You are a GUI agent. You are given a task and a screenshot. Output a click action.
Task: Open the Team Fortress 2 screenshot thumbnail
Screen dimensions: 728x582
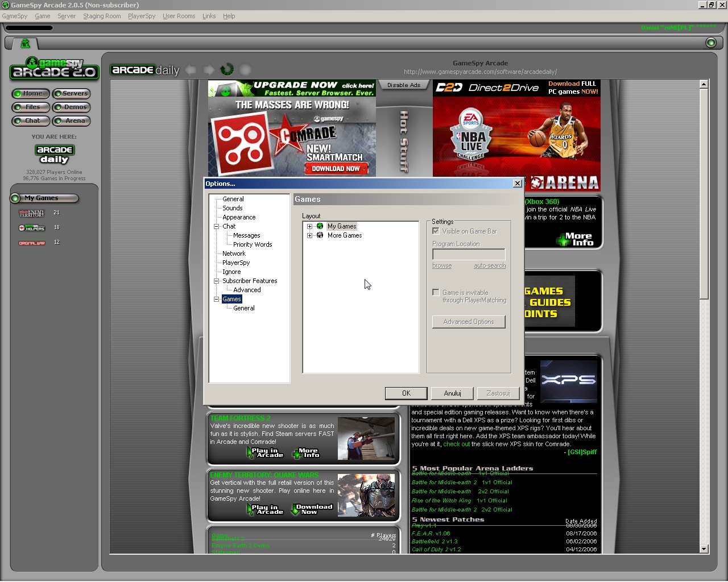point(366,439)
